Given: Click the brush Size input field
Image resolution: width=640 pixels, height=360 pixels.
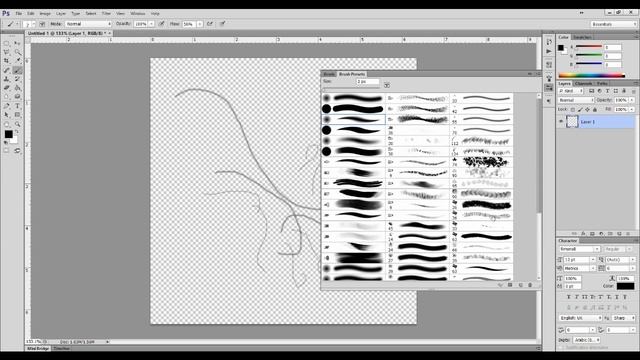Looking at the screenshot, I should (x=367, y=82).
